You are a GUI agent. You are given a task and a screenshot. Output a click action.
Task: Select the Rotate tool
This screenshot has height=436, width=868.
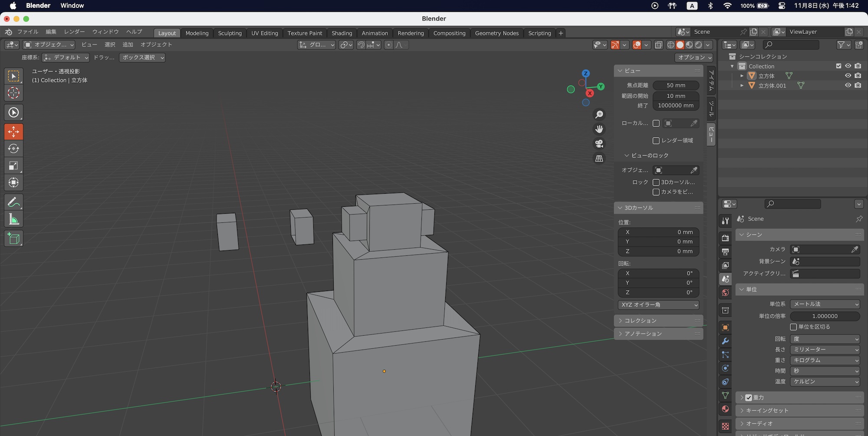coord(13,149)
